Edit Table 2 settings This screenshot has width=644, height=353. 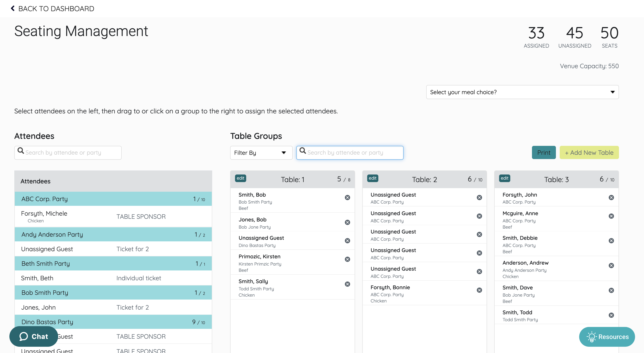372,178
